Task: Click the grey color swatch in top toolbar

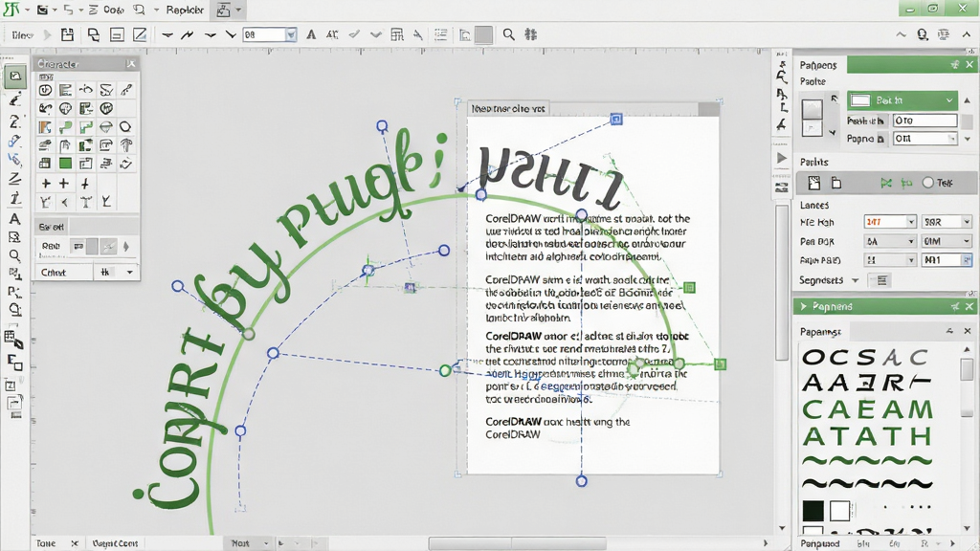Action: [x=483, y=34]
